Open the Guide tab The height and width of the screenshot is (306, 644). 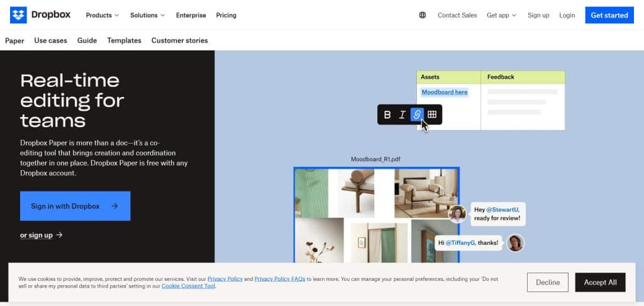[87, 40]
